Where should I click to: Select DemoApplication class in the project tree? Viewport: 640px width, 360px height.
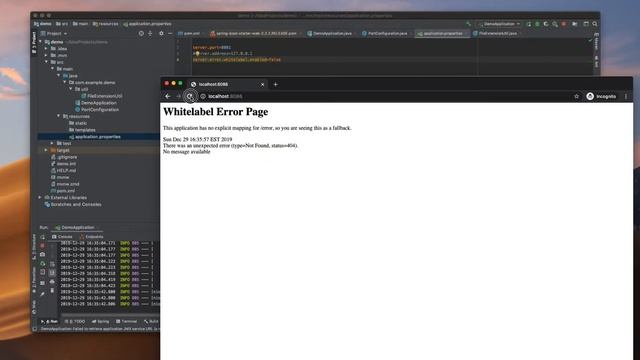click(98, 103)
